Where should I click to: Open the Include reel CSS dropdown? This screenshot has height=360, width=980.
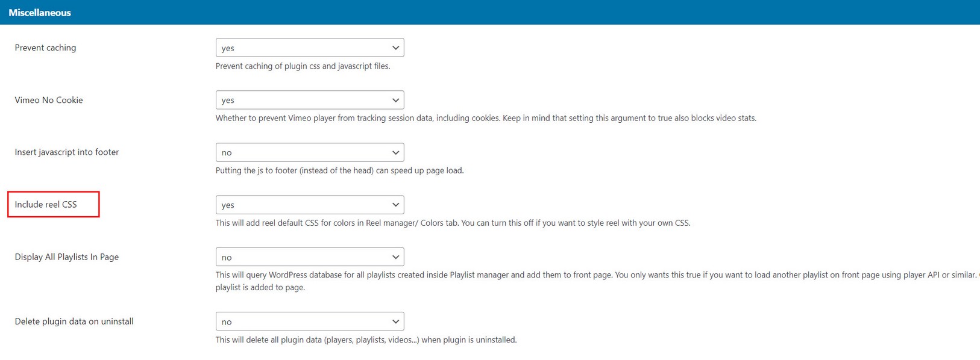pos(309,205)
